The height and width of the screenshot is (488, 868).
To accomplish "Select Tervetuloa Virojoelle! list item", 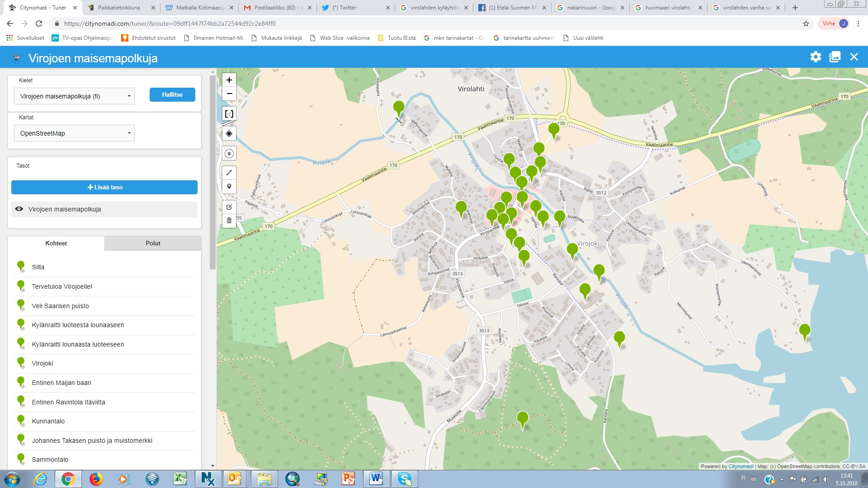I will 104,286.
